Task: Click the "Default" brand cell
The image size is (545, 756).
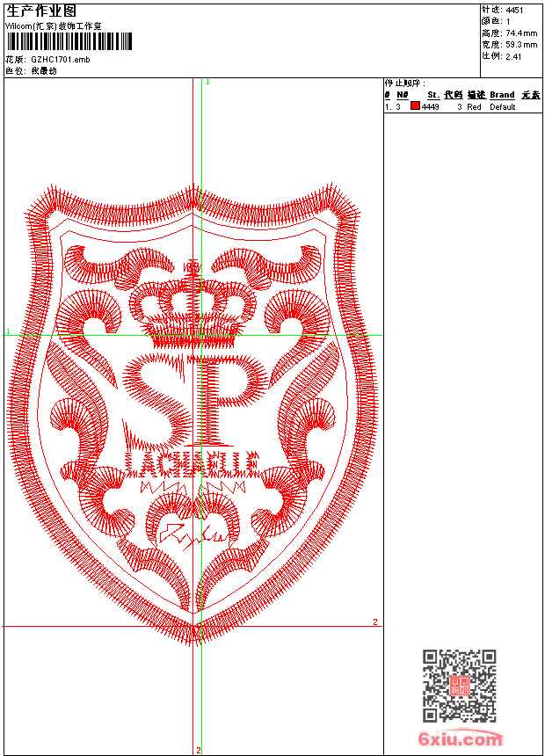Action: 503,107
